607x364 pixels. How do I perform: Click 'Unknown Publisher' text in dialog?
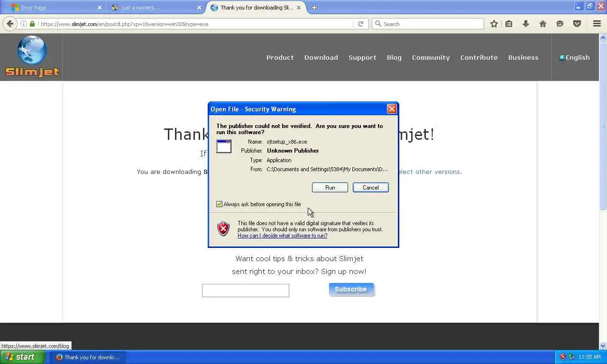point(293,151)
